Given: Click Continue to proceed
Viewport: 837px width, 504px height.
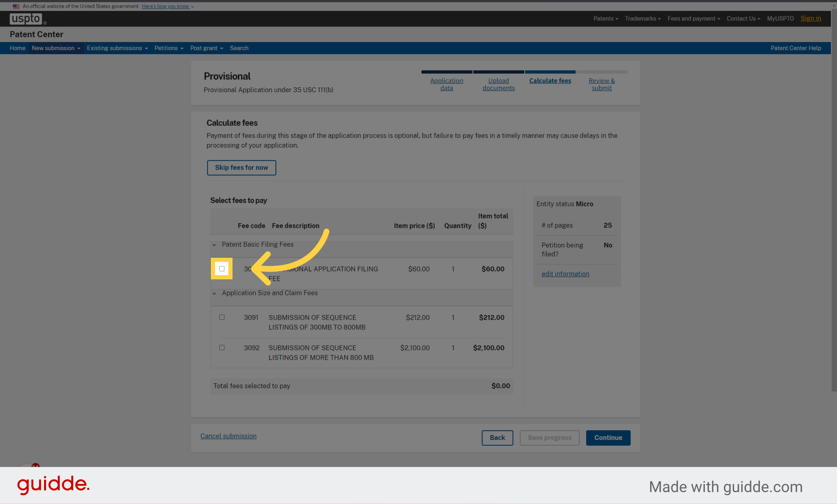Looking at the screenshot, I should point(608,438).
